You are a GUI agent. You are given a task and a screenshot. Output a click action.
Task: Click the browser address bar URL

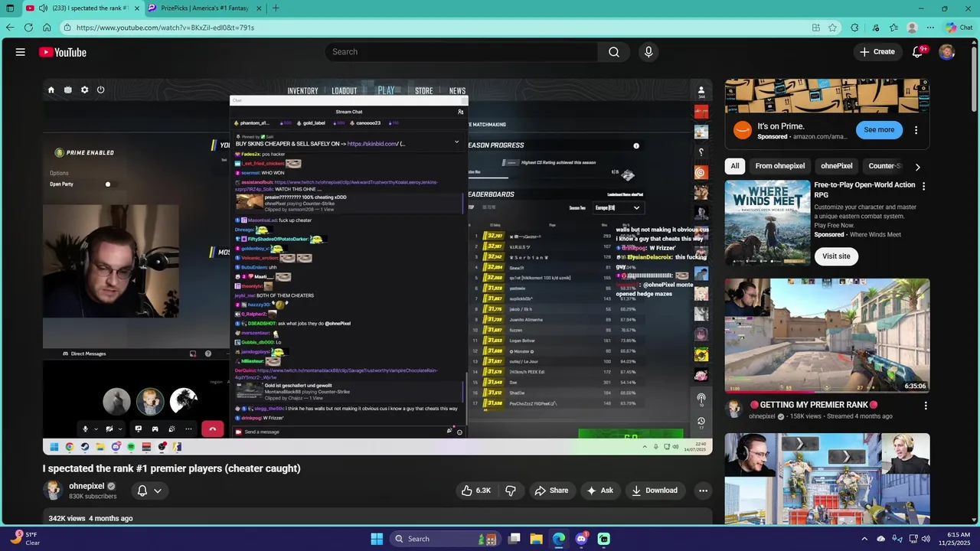[165, 28]
